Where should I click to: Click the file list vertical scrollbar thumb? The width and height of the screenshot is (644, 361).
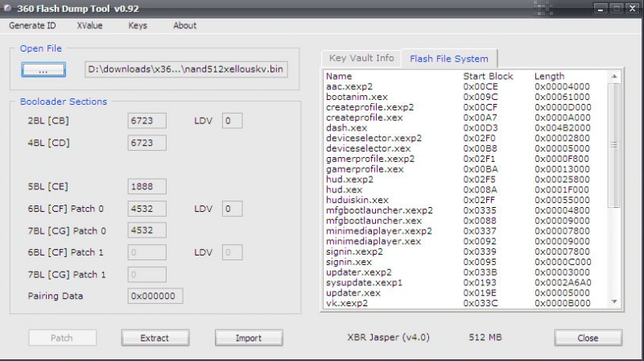click(x=614, y=145)
